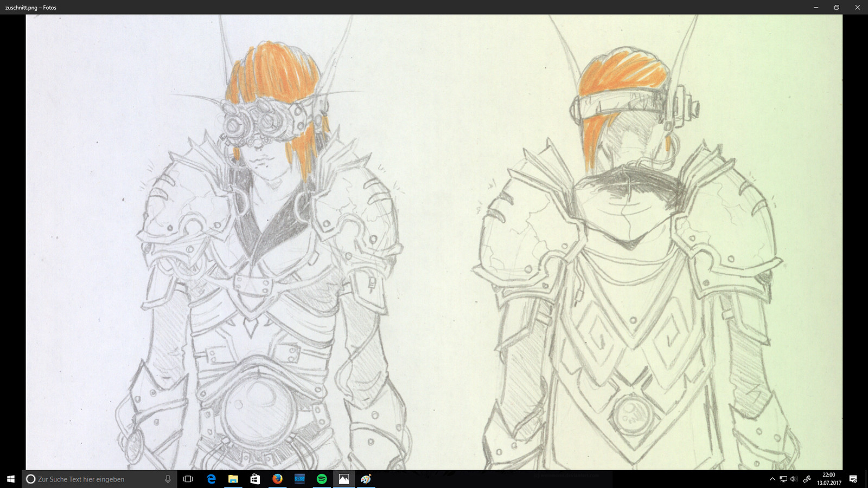Image resolution: width=868 pixels, height=488 pixels.
Task: Activate the Cortana microphone icon
Action: point(168,479)
